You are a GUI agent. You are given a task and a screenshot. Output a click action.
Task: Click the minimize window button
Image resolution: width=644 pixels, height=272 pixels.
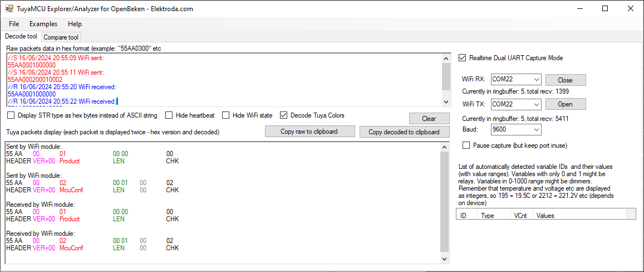[x=580, y=9]
